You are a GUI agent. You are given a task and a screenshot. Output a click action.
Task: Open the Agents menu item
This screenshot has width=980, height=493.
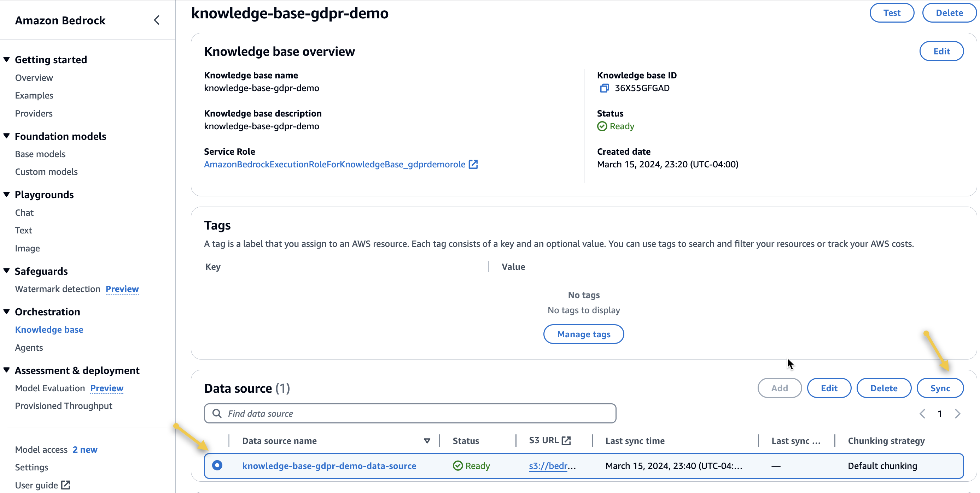(29, 348)
